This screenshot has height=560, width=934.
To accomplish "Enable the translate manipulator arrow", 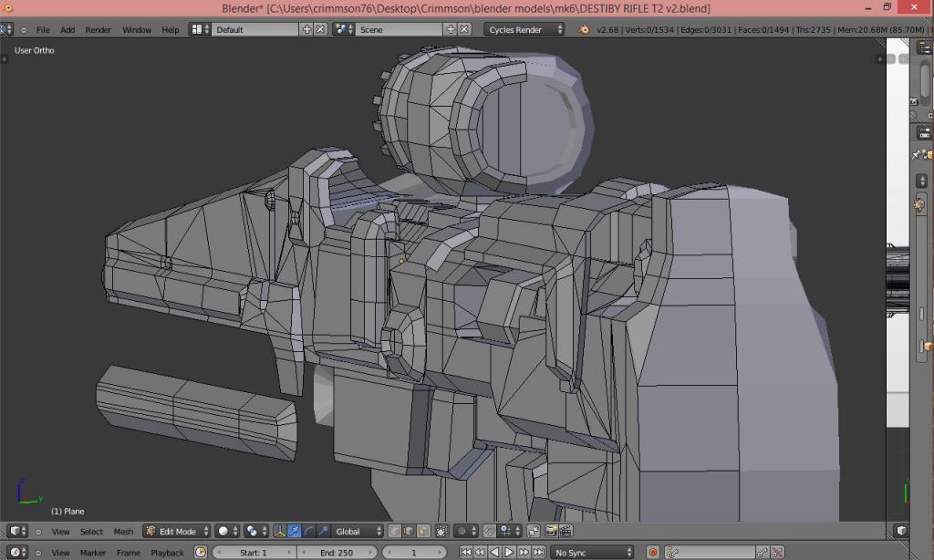I will click(x=295, y=532).
